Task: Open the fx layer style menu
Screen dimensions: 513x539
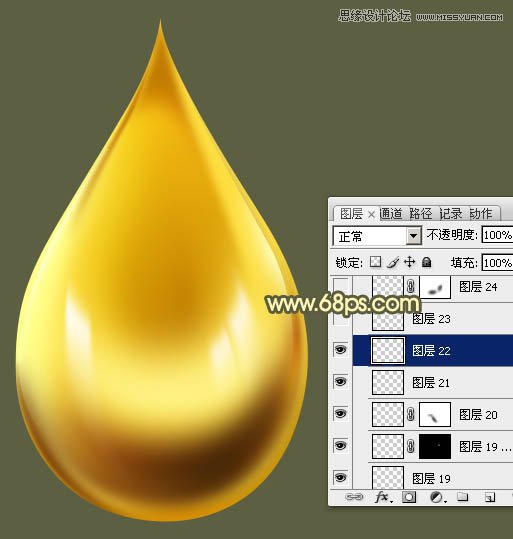Action: 383,497
